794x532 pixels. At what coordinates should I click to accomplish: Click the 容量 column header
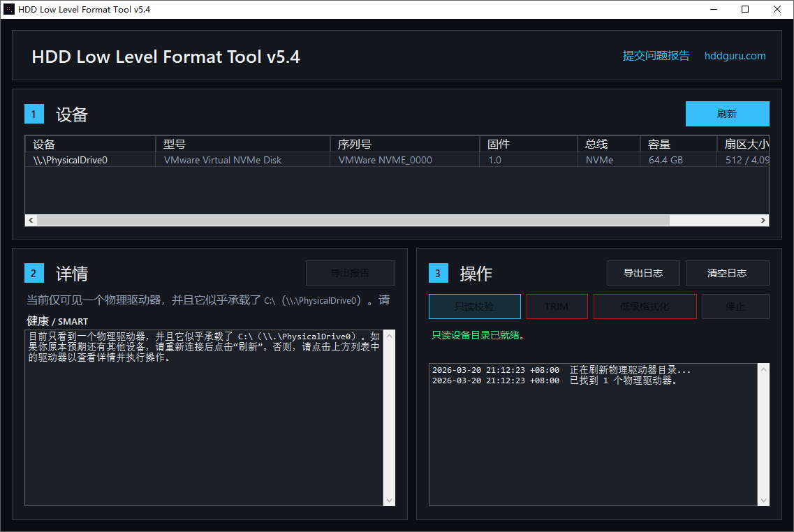point(677,144)
